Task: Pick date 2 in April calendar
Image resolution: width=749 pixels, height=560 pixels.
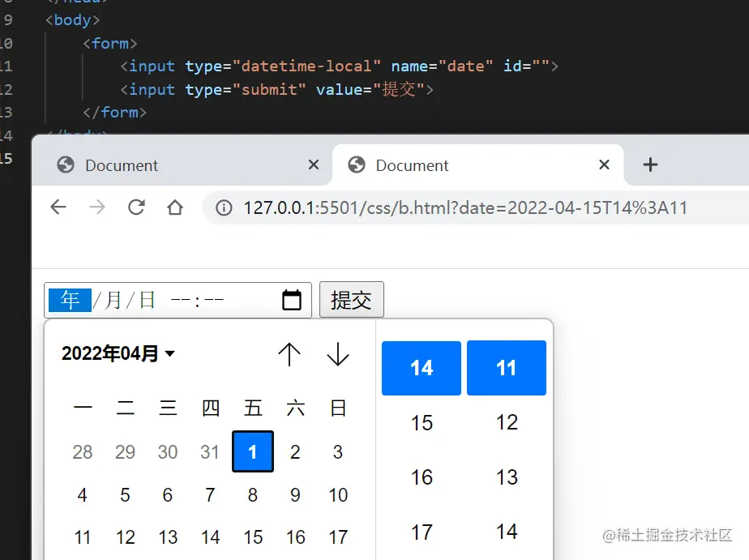Action: 295,451
